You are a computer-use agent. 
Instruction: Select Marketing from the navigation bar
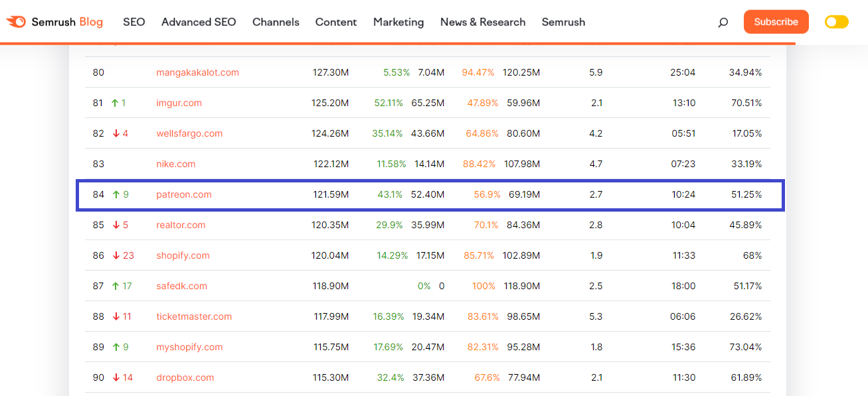pyautogui.click(x=398, y=22)
